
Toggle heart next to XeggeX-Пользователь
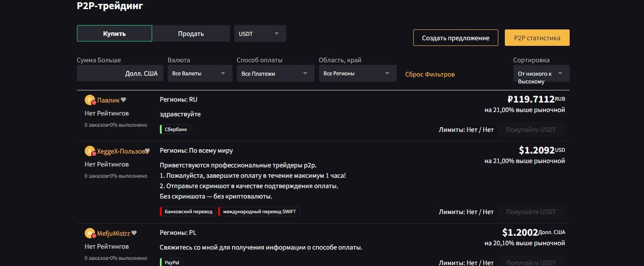click(147, 151)
